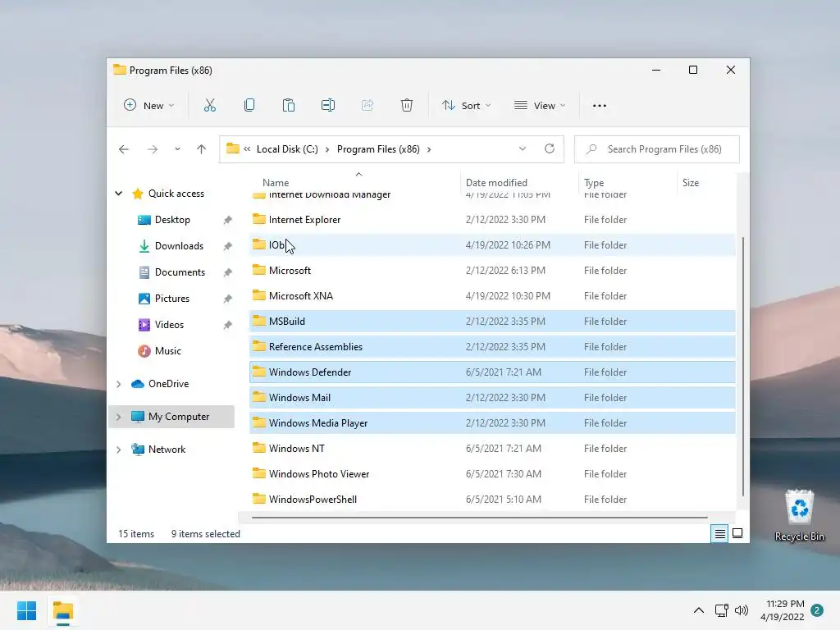Open the New dropdown menu
840x630 pixels.
(149, 106)
